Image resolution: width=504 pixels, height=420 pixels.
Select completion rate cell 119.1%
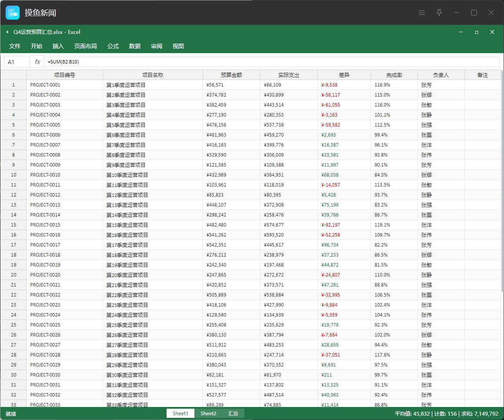pyautogui.click(x=394, y=225)
